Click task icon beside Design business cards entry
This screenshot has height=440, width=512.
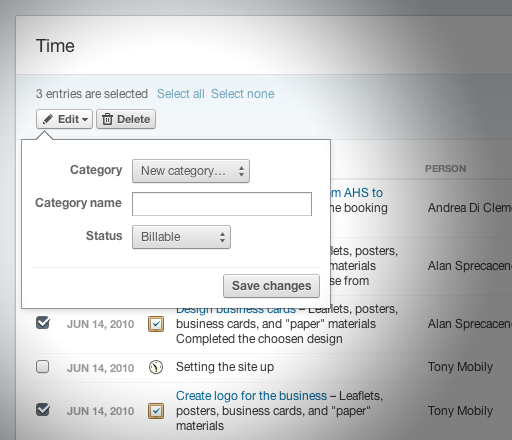[x=156, y=324]
